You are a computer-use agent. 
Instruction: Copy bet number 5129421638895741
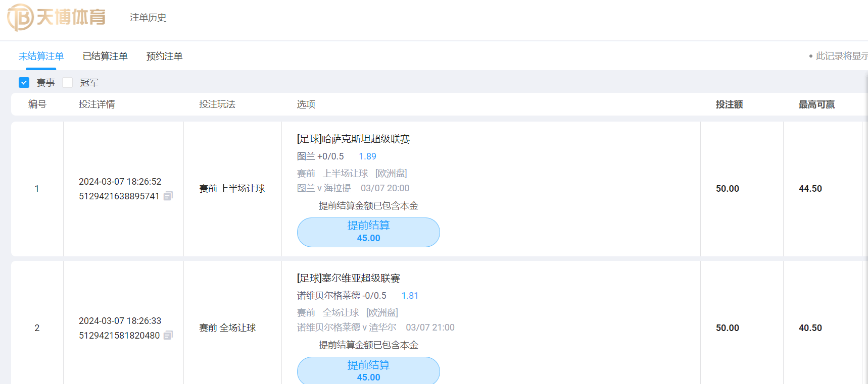pyautogui.click(x=168, y=196)
